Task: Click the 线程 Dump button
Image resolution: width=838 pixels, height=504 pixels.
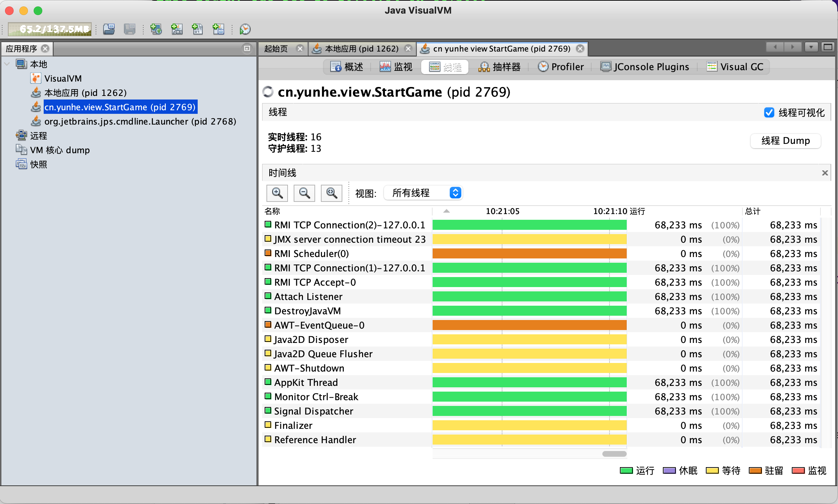Action: [x=785, y=141]
